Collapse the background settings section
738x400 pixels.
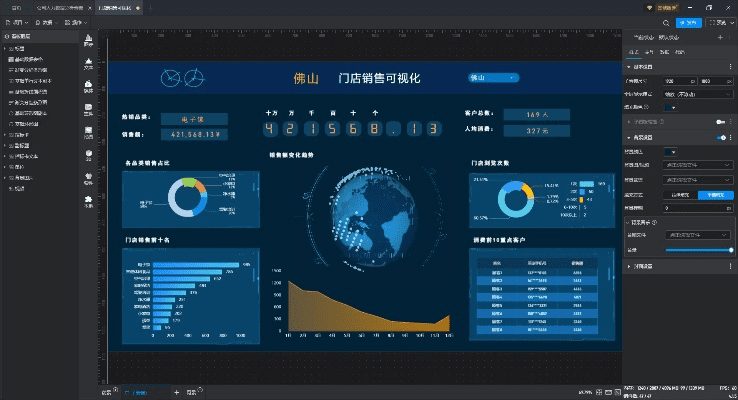point(629,137)
